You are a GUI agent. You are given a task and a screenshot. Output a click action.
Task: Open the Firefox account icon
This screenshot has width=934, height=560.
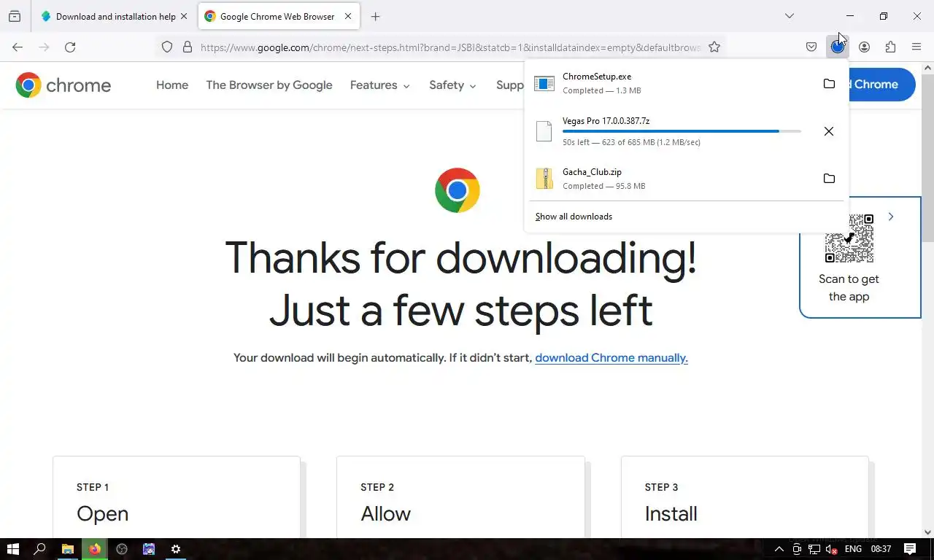864,47
